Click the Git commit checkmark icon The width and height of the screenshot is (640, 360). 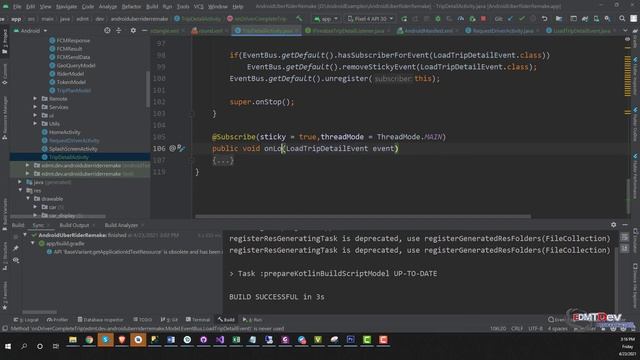click(x=522, y=19)
